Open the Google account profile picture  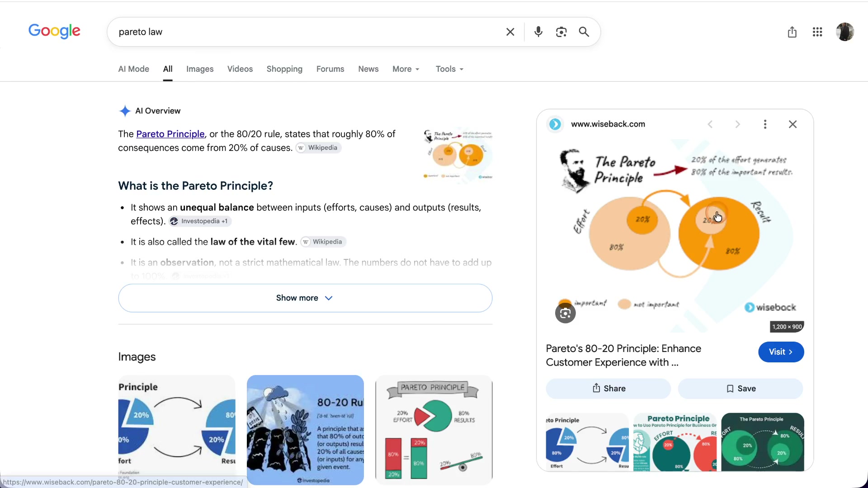(x=844, y=32)
